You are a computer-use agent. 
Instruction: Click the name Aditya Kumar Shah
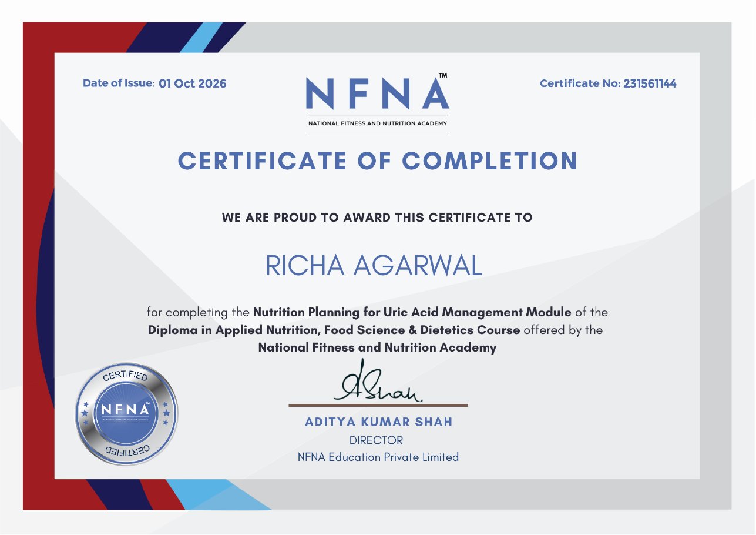point(379,422)
